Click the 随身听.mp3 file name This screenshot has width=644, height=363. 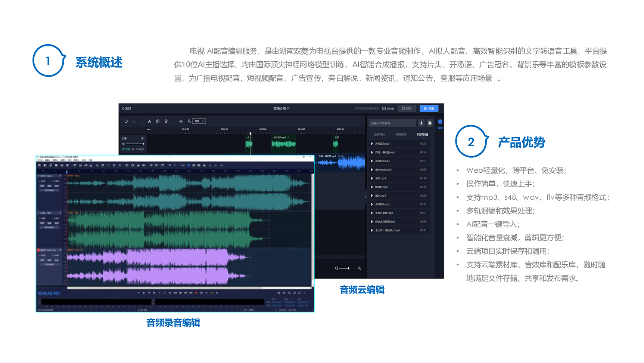[x=382, y=187]
